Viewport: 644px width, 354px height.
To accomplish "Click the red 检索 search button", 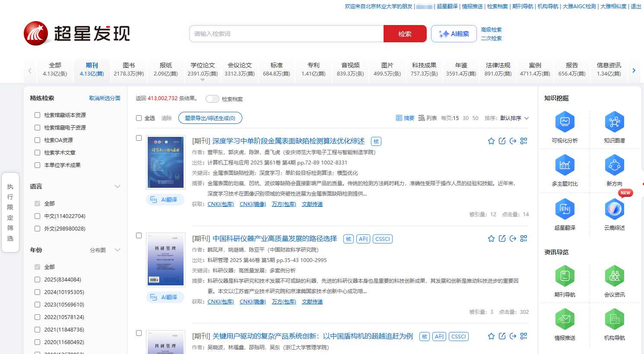I will (405, 34).
